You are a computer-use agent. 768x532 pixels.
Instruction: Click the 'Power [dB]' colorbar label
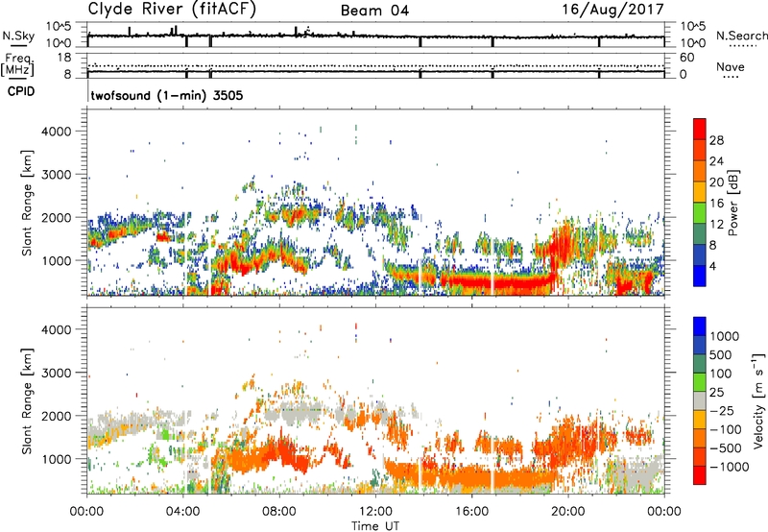pyautogui.click(x=733, y=203)
